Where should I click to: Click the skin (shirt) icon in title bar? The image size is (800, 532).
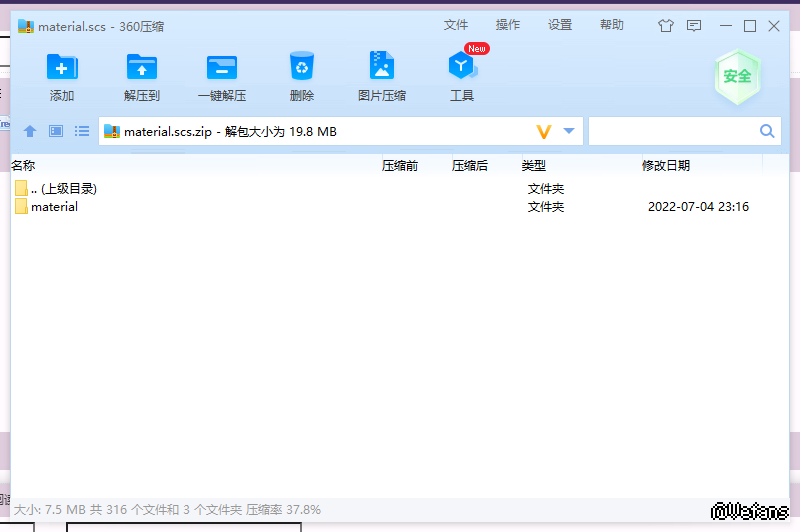666,26
